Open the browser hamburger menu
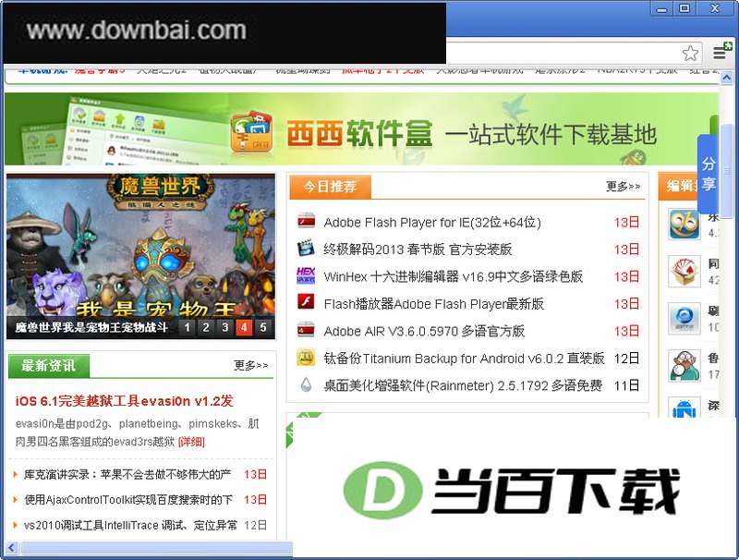Image resolution: width=739 pixels, height=560 pixels. click(x=721, y=52)
